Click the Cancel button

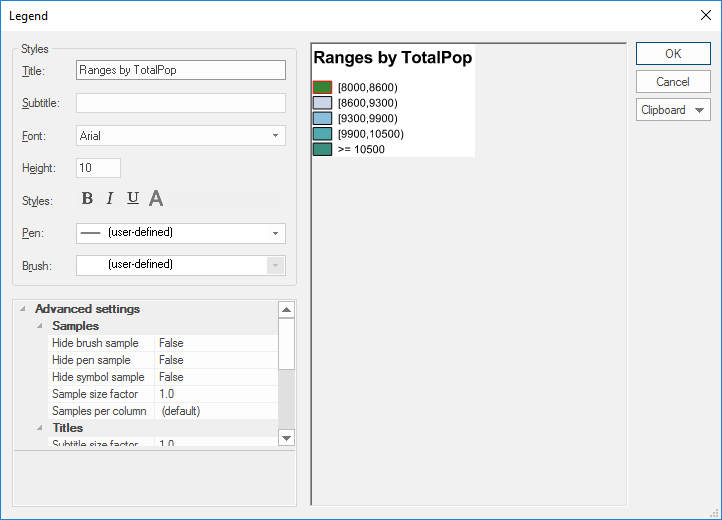click(x=673, y=82)
